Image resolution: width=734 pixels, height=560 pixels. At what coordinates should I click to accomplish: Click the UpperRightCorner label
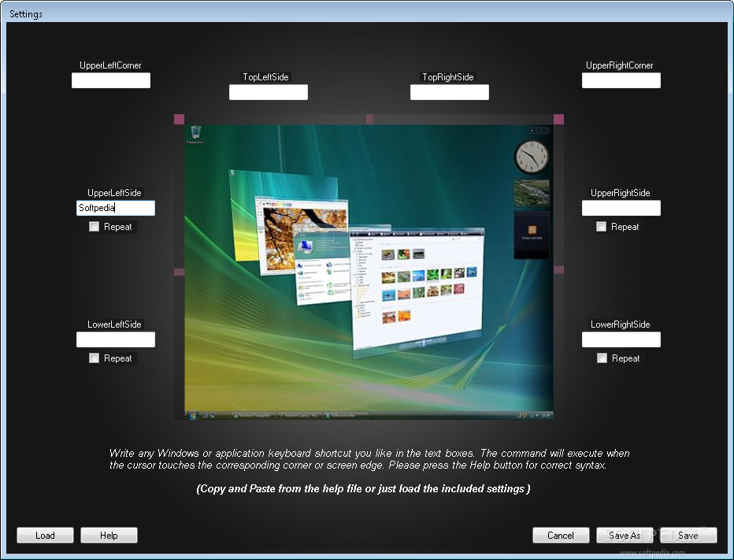pyautogui.click(x=620, y=65)
